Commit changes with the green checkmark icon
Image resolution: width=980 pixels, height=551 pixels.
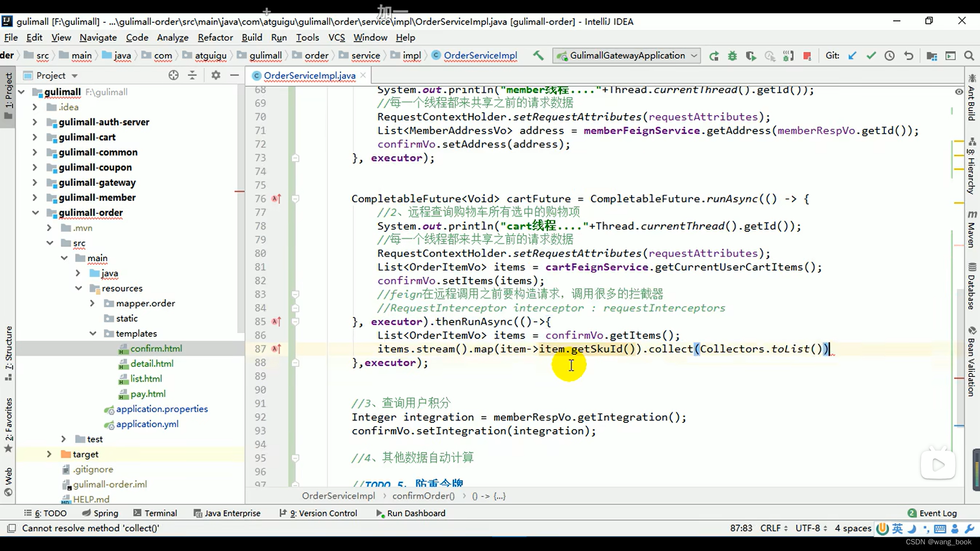point(871,56)
